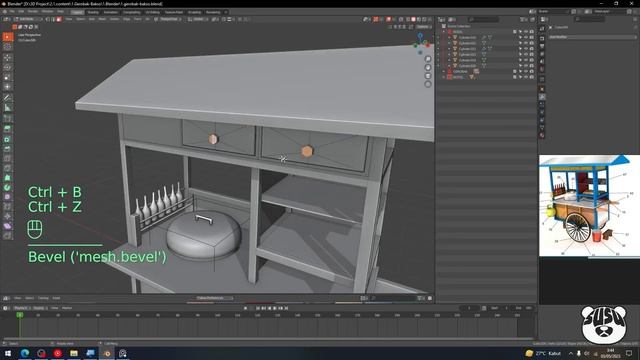Viewport: 640px width, 360px height.
Task: Click the viewport pan (hand) gizmo button
Action: pyautogui.click(x=428, y=67)
